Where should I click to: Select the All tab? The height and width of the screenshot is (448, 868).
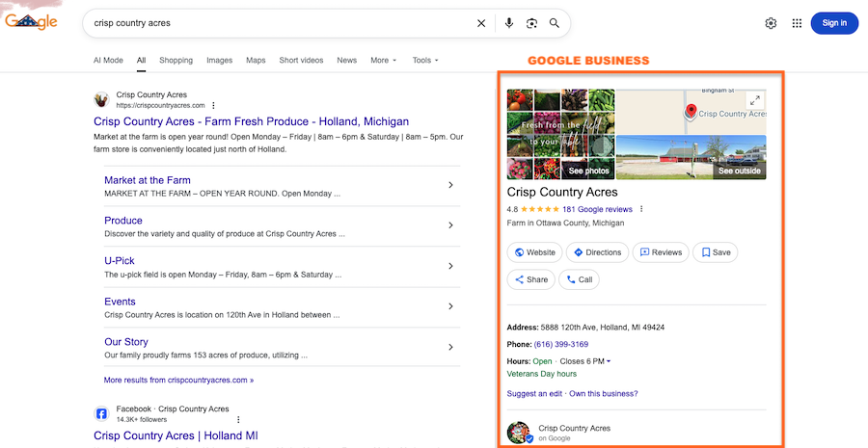(x=141, y=61)
